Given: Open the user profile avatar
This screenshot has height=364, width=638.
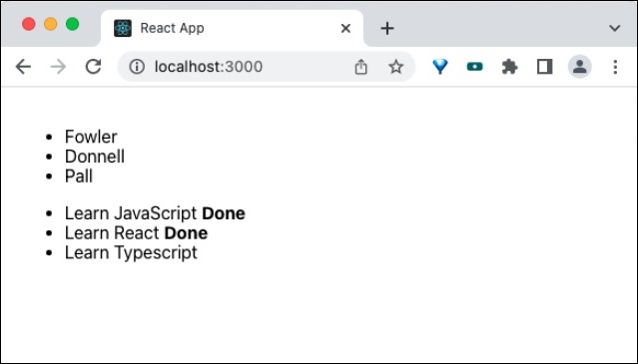Looking at the screenshot, I should click(579, 67).
